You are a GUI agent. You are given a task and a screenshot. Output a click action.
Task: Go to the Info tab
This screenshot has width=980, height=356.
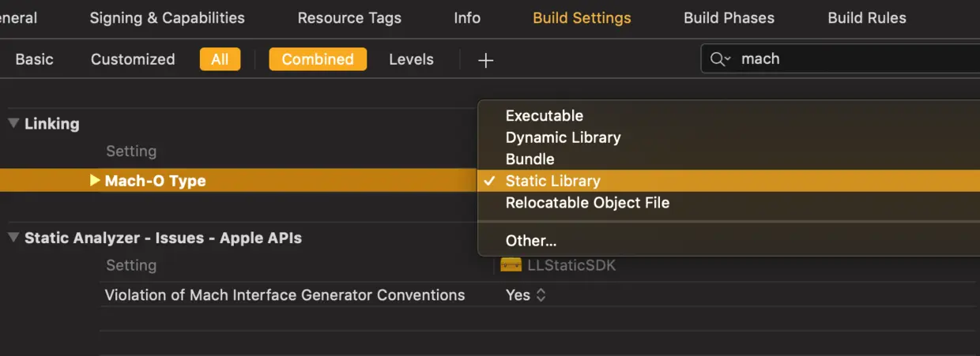point(467,17)
